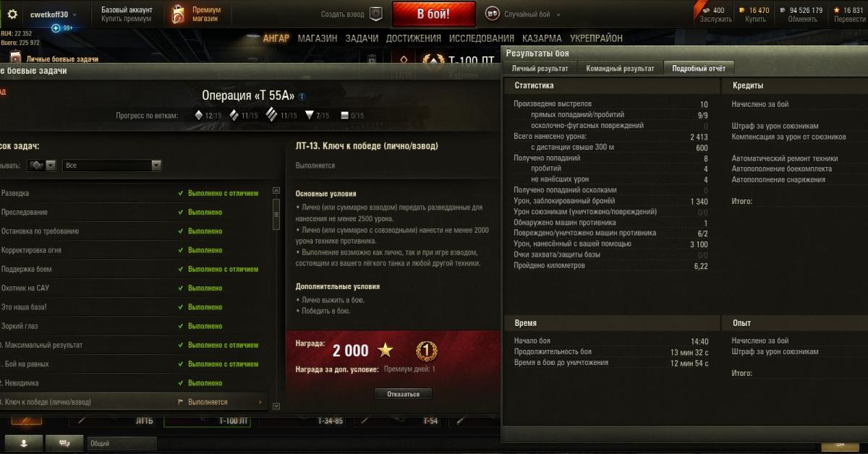This screenshot has height=454, width=868.
Task: Click the Отказаться button
Action: click(x=403, y=394)
